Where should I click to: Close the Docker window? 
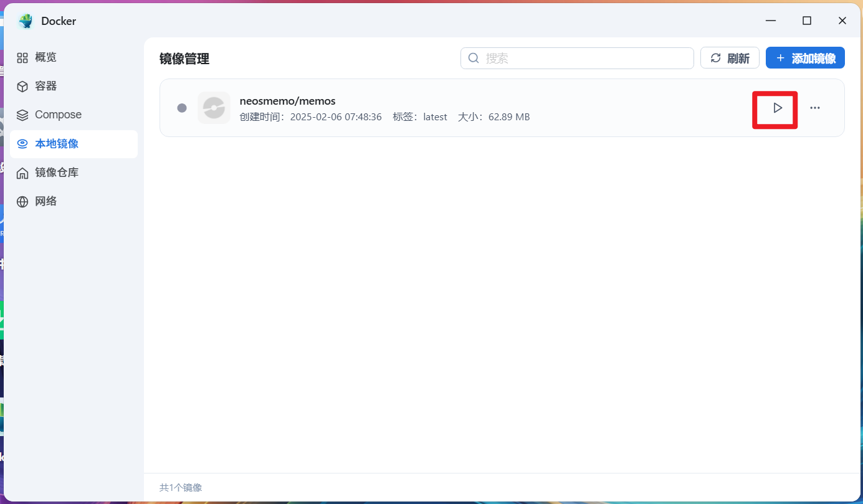842,21
